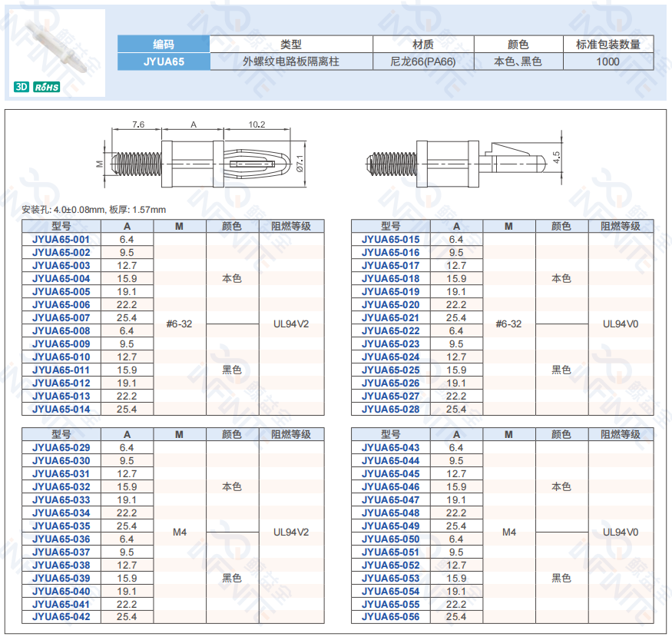Open model JYUA65-001 link
The image size is (672, 637).
point(61,240)
